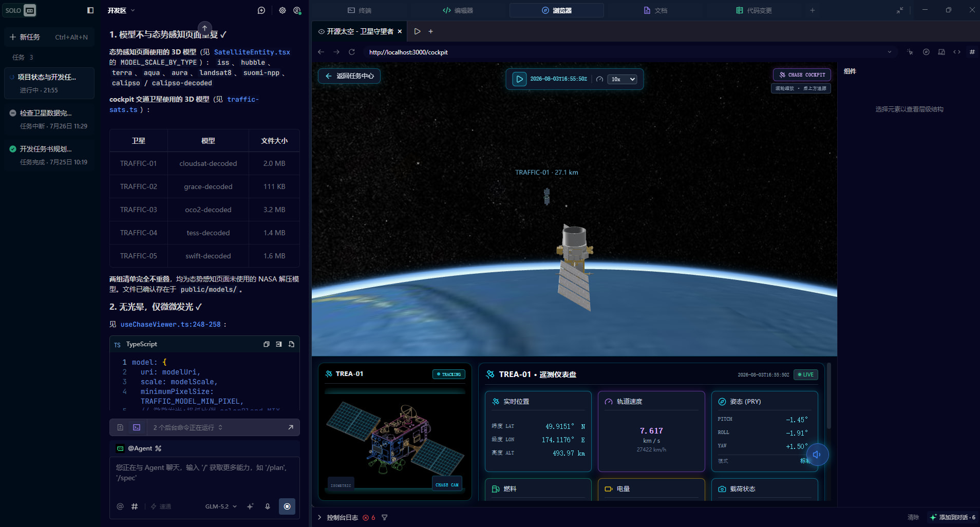Open background commands in a new panel
The width and height of the screenshot is (980, 527).
[291, 427]
